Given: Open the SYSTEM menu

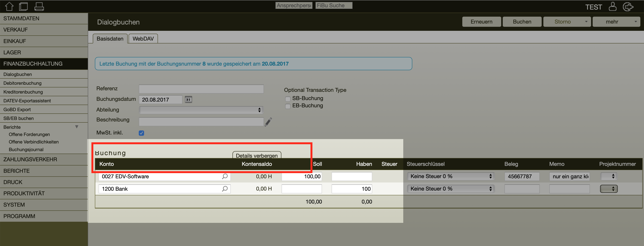Looking at the screenshot, I should (44, 204).
